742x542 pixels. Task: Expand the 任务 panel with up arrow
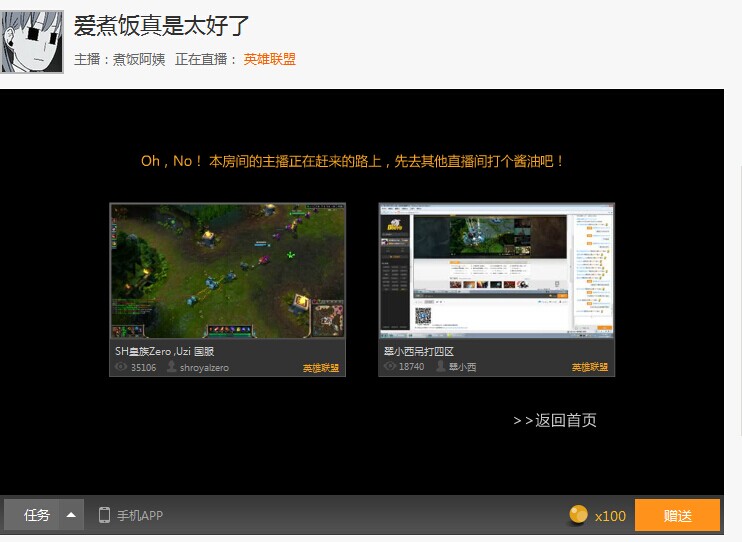pos(71,515)
